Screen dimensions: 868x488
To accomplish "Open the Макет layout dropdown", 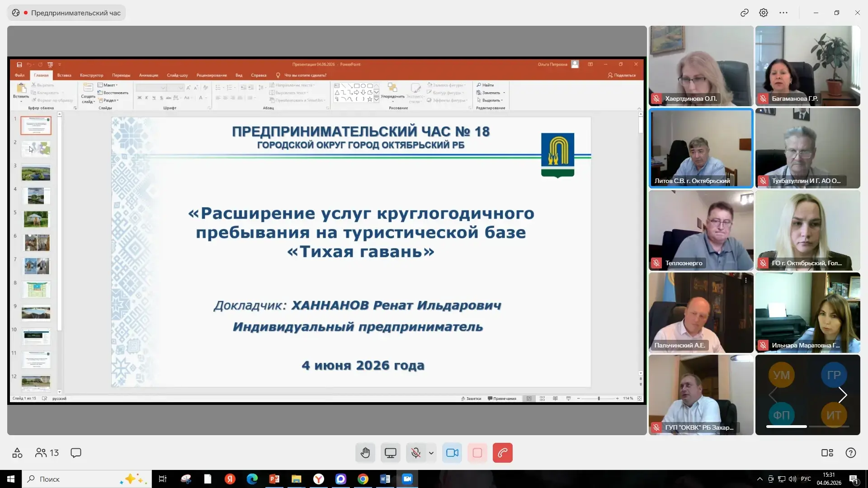I will tap(108, 85).
